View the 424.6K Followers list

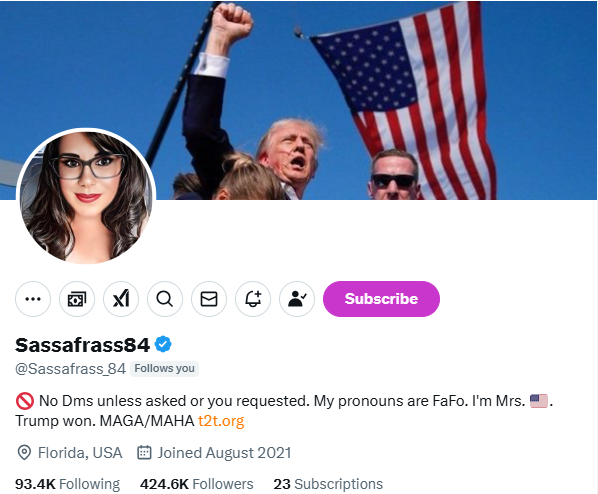pyautogui.click(x=196, y=484)
